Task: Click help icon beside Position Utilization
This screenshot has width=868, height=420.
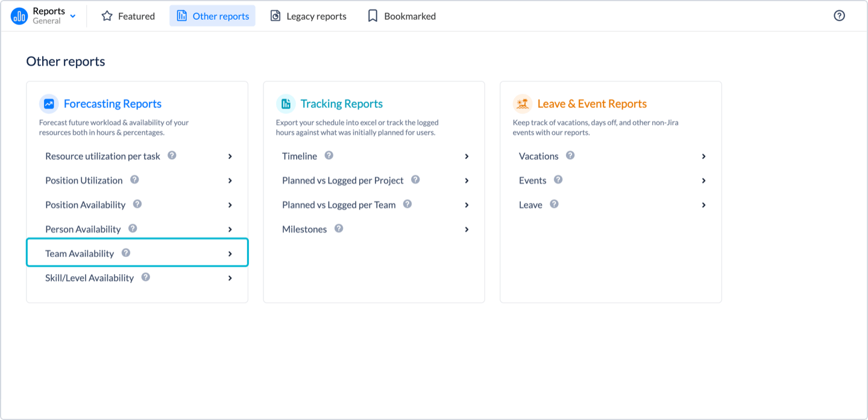Action: 134,180
